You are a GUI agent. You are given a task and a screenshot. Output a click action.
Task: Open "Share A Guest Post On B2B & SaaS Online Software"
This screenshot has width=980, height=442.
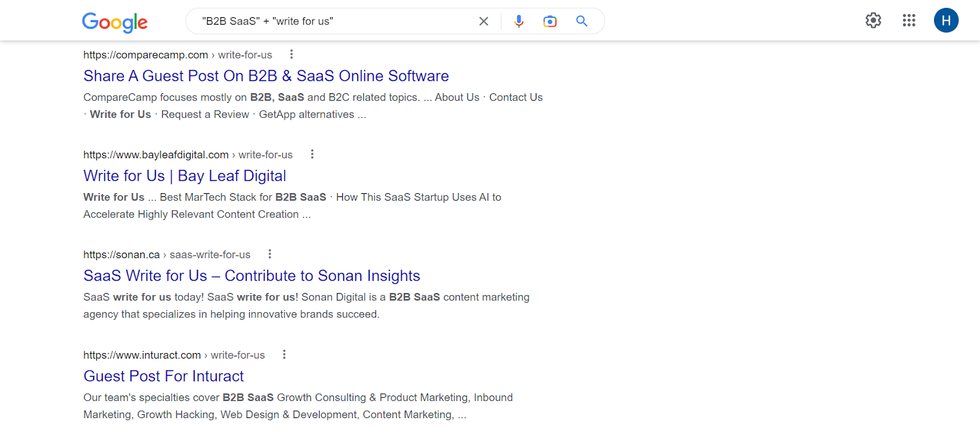coord(266,76)
